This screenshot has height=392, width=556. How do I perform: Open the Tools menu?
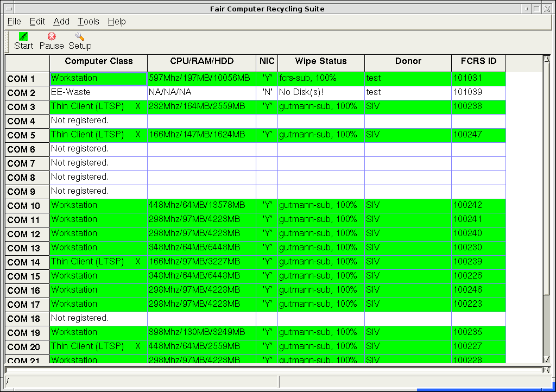pos(88,22)
